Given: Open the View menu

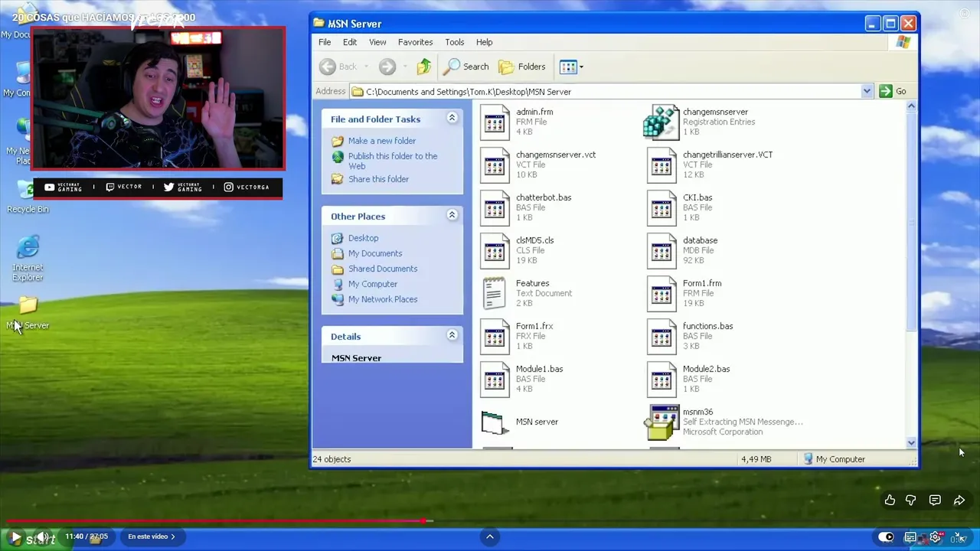Looking at the screenshot, I should pyautogui.click(x=377, y=42).
